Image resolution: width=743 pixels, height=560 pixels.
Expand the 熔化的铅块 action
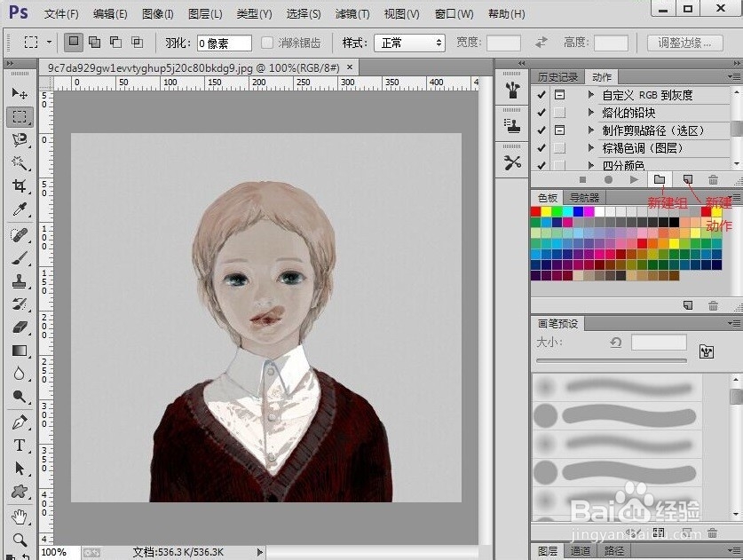(x=591, y=113)
